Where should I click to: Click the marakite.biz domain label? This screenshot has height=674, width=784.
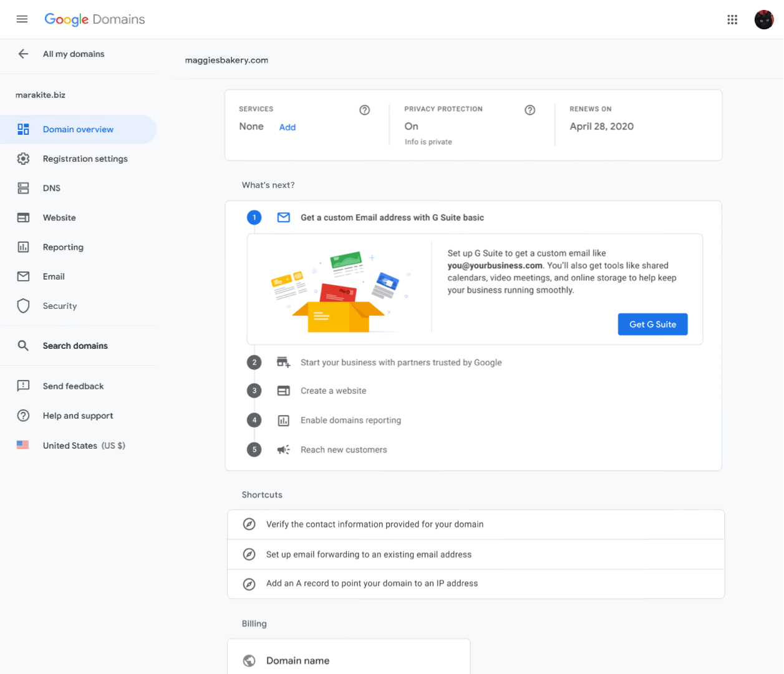tap(41, 95)
